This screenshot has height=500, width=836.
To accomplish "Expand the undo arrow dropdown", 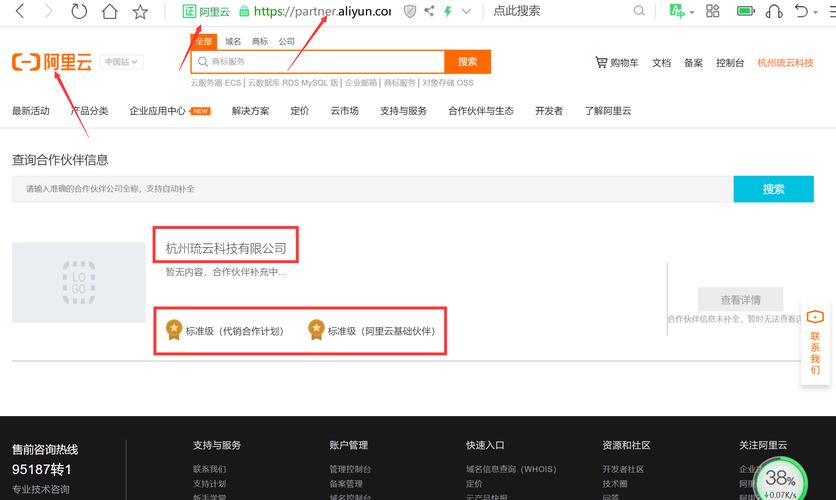I will [816, 12].
